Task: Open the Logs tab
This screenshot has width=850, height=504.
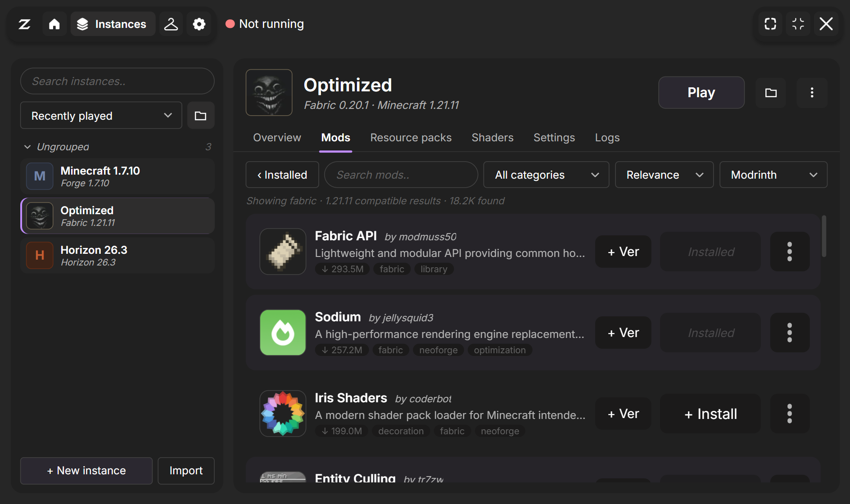Action: point(607,138)
